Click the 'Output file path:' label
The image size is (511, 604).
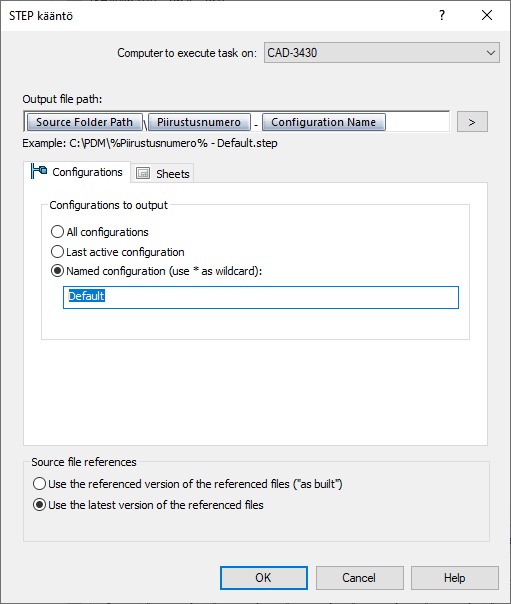(x=62, y=99)
